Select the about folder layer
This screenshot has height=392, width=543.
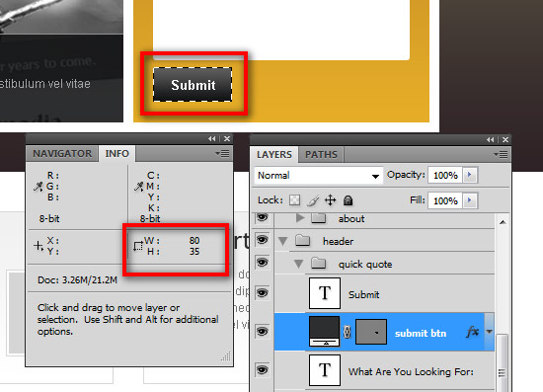[x=384, y=219]
